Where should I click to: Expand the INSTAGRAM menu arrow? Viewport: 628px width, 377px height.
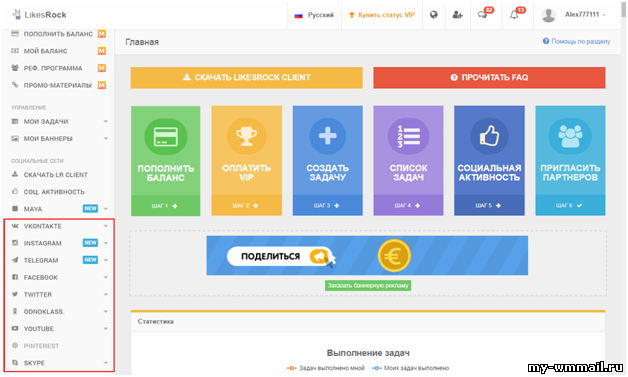[x=106, y=243]
